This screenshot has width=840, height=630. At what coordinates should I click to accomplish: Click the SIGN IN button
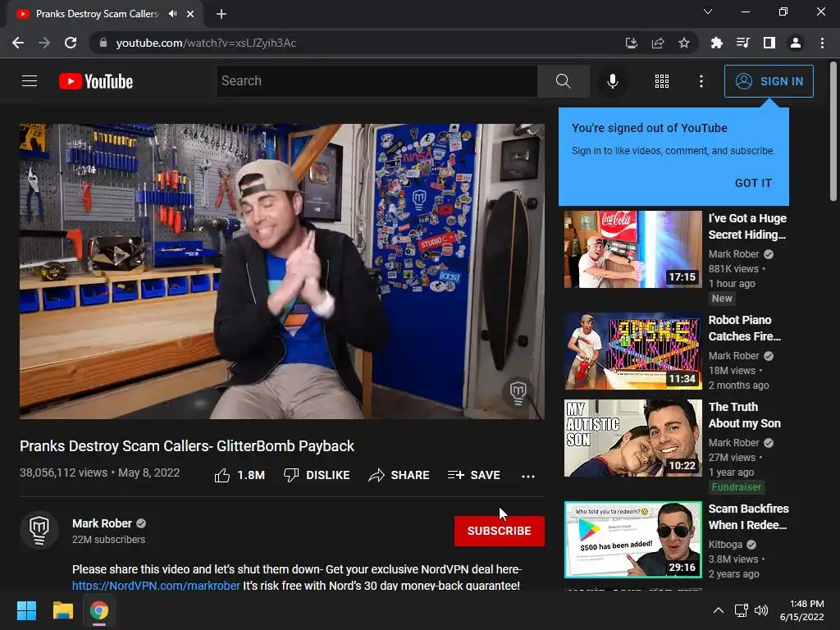[x=769, y=81]
